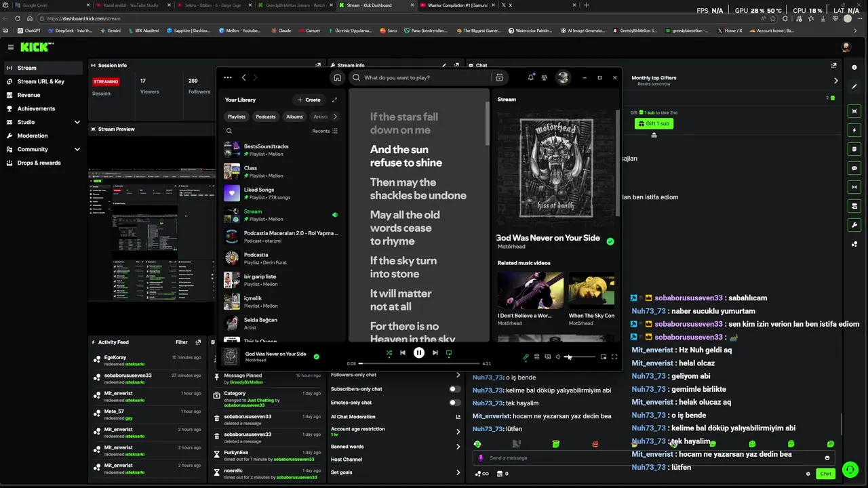The image size is (868, 488).
Task: Open 'When The Sky Con...' related video thumbnail
Action: 591,290
